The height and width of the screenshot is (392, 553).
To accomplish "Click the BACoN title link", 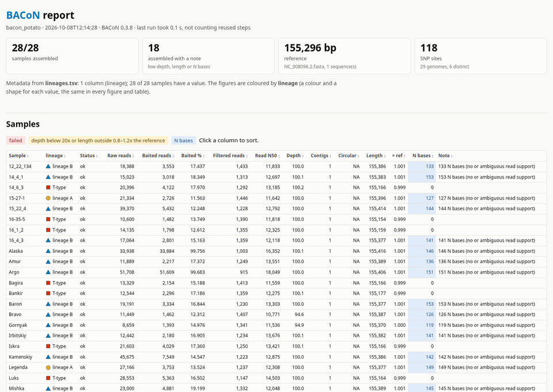I will pyautogui.click(x=23, y=15).
